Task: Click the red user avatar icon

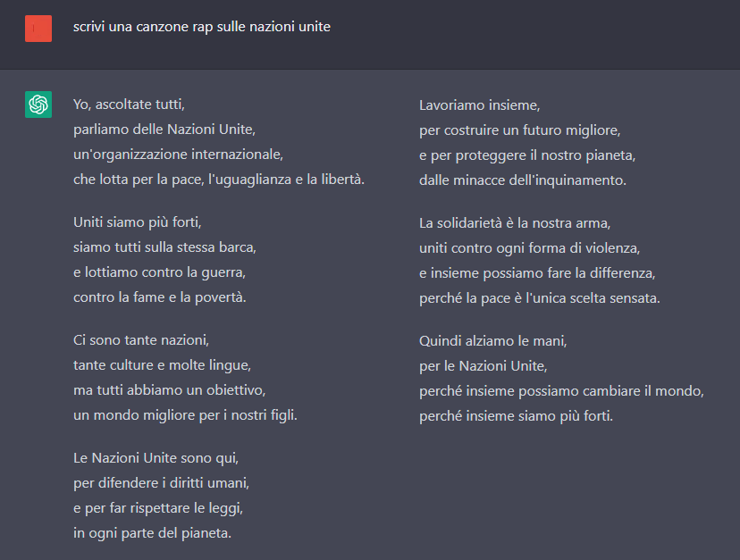Action: pyautogui.click(x=38, y=29)
